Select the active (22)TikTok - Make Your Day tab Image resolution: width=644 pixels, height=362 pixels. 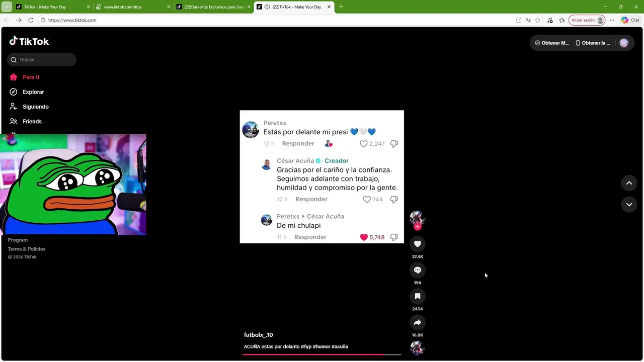(x=294, y=7)
